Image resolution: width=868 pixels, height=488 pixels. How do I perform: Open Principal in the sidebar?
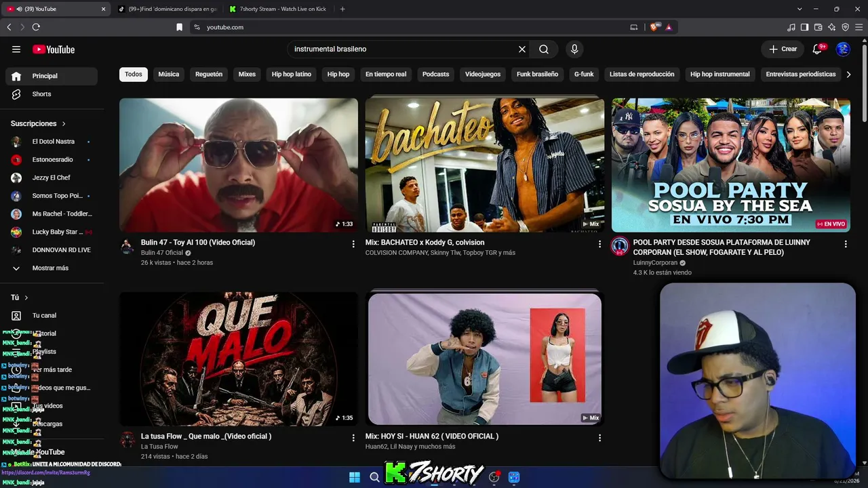pos(52,76)
